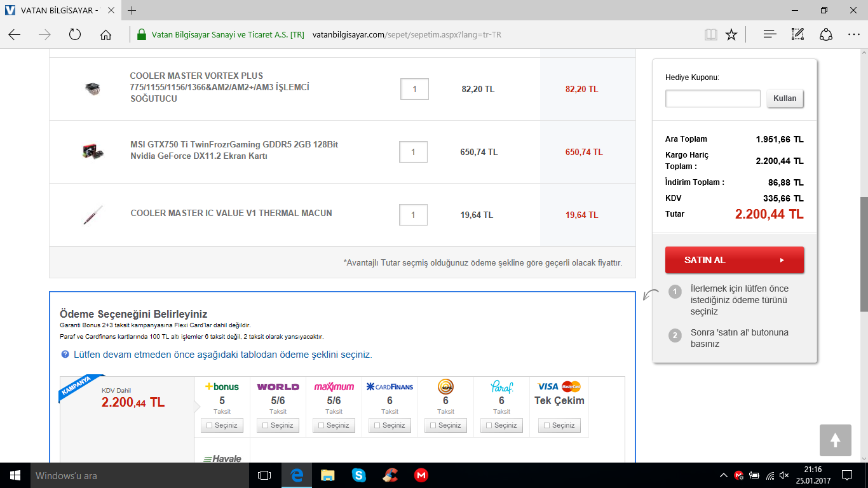This screenshot has height=488, width=868.
Task: Click the bonus card logo
Action: point(222,386)
